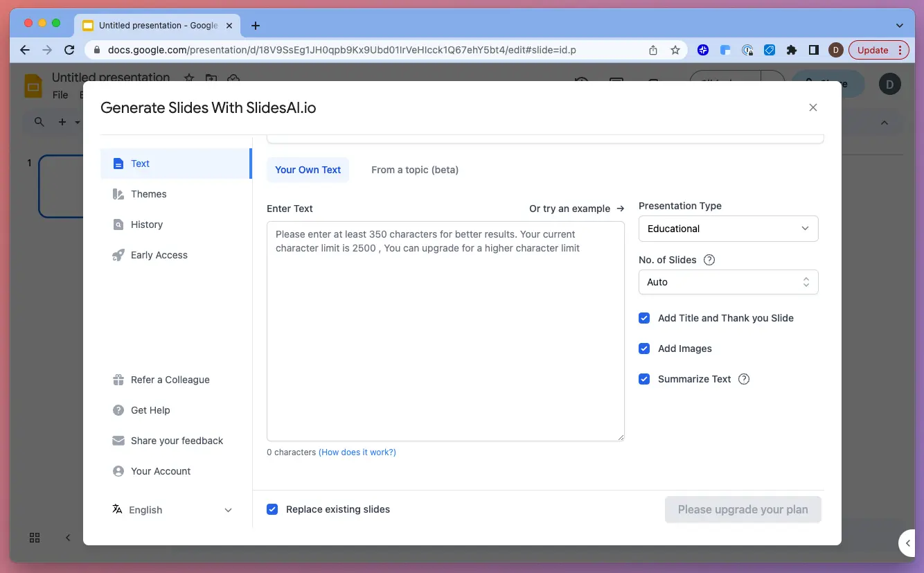
Task: Open the No. of Slides selector
Action: (728, 282)
